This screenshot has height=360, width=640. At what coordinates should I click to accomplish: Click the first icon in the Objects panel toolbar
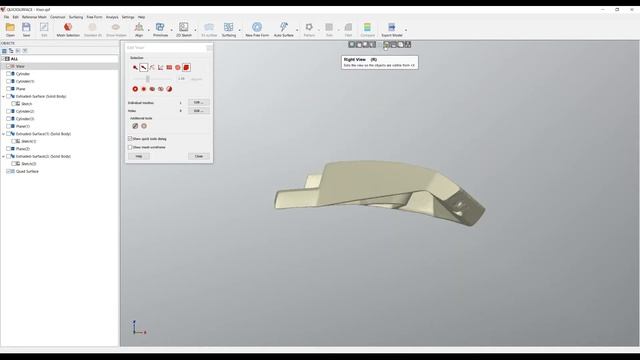coord(4,51)
